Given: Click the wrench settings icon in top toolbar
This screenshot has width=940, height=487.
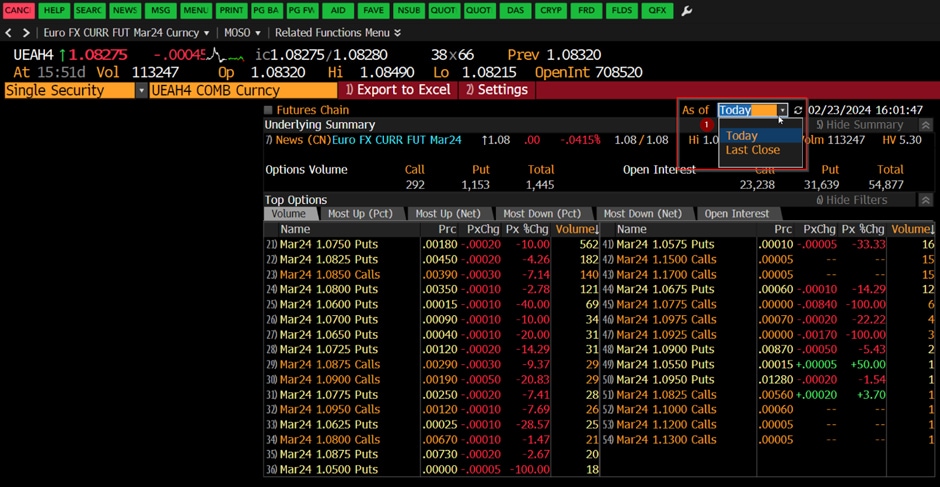Looking at the screenshot, I should [686, 11].
